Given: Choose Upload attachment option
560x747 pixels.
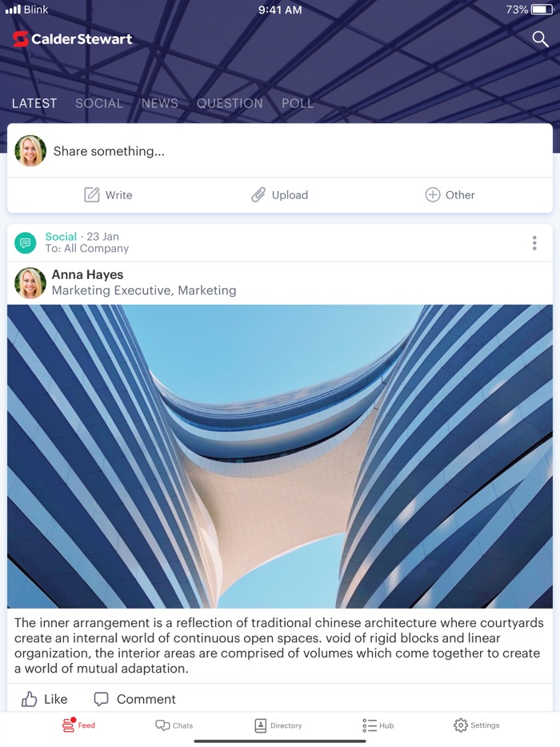Looking at the screenshot, I should point(279,195).
